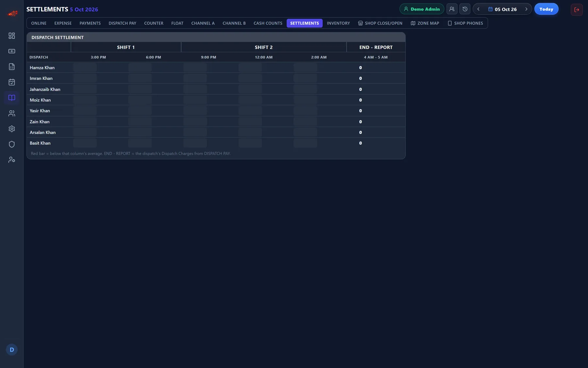The width and height of the screenshot is (588, 368).
Task: Open the SHOP PHONES tab
Action: tap(465, 23)
